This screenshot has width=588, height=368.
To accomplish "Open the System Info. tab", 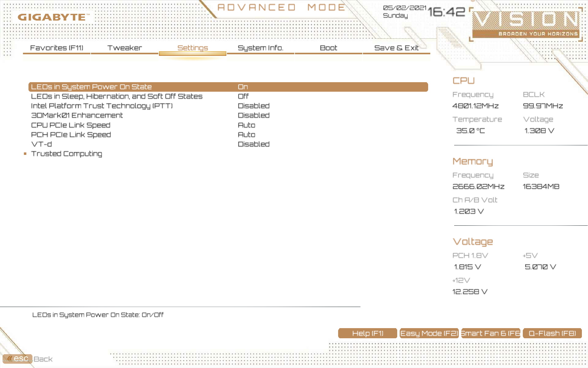I will click(x=260, y=48).
